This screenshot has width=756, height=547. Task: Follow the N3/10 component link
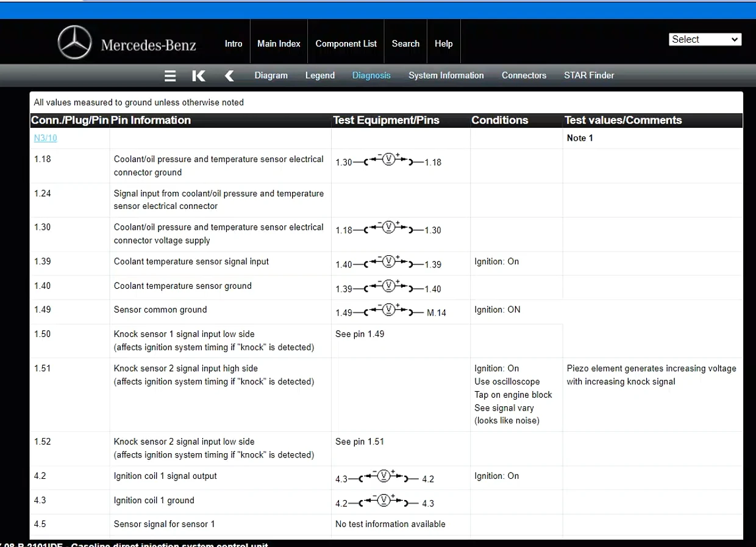coord(46,138)
